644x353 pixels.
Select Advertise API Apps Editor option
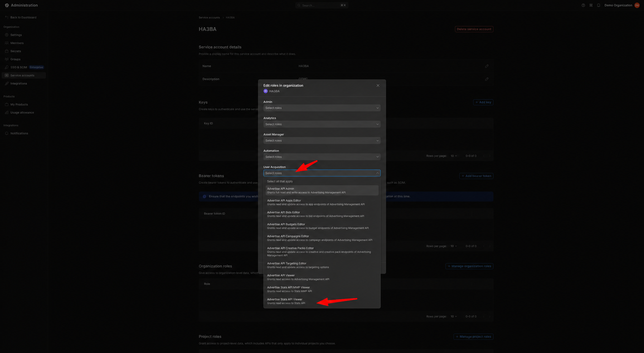(322, 202)
